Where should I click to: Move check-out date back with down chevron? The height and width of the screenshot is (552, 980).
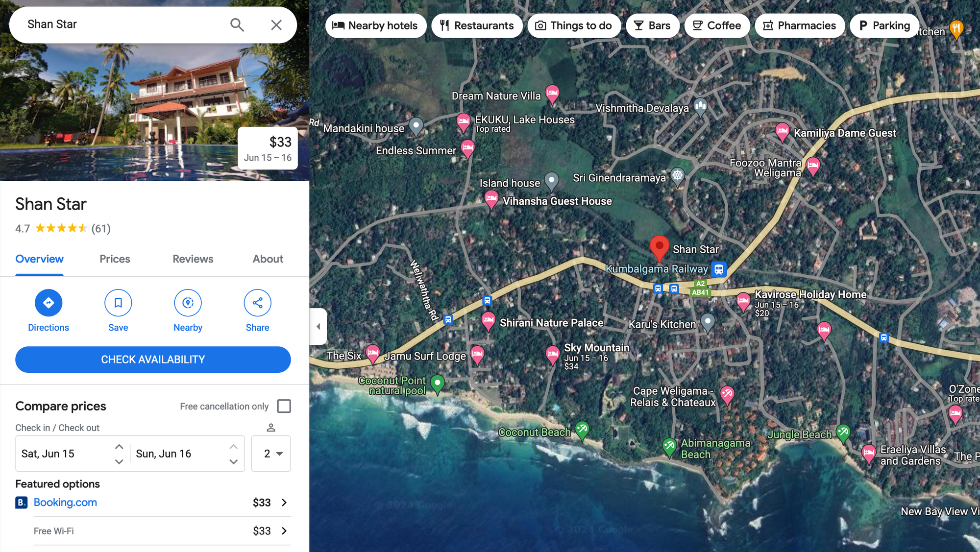click(234, 461)
